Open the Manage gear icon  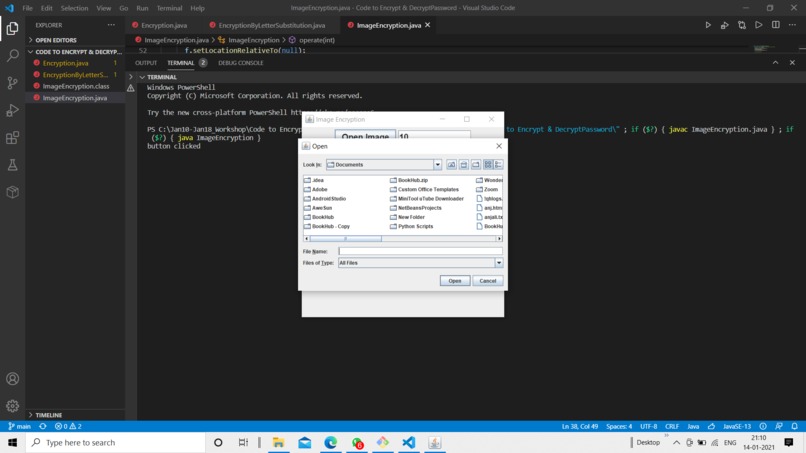pos(12,406)
